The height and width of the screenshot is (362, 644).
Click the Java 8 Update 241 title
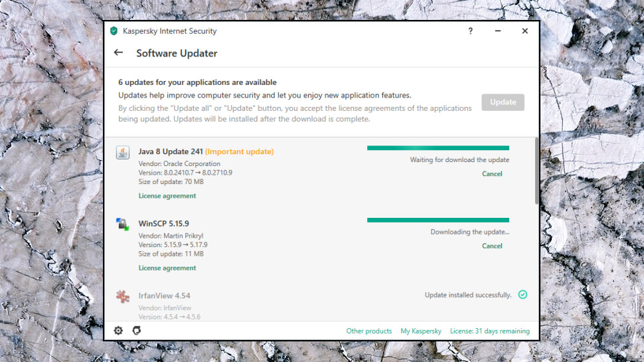point(171,151)
